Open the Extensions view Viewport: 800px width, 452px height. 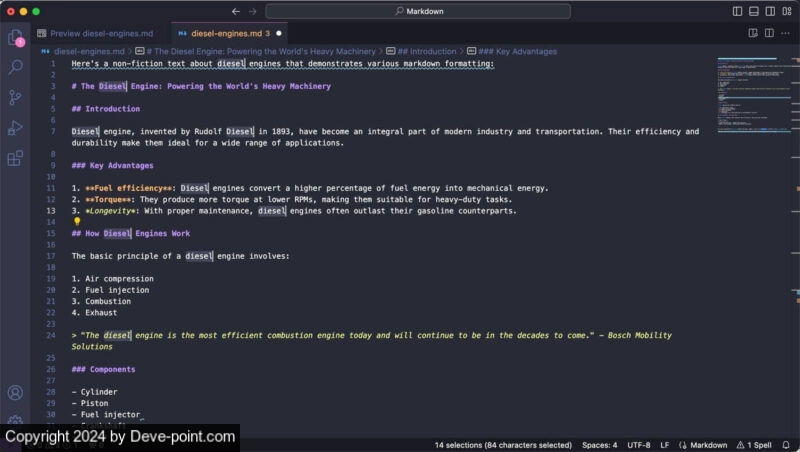click(x=15, y=158)
